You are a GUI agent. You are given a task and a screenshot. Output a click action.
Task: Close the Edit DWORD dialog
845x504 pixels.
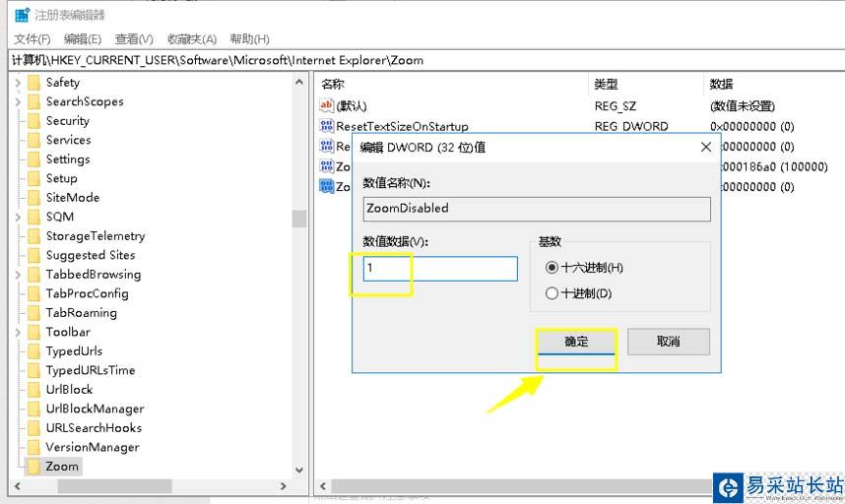point(706,147)
